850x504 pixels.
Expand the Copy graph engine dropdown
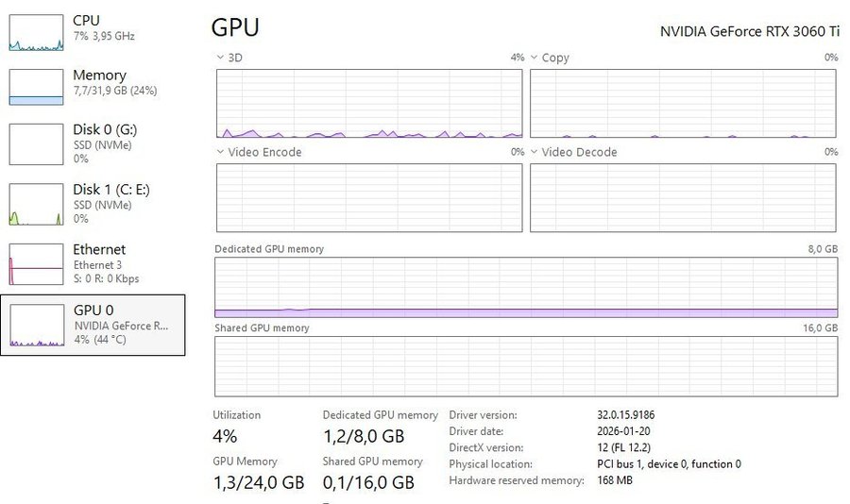534,58
